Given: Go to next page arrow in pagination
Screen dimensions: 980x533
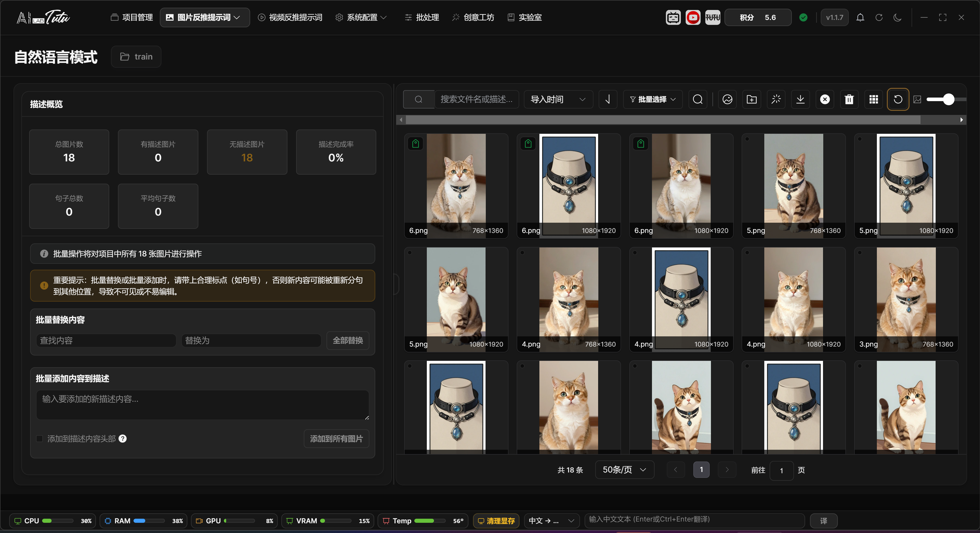Looking at the screenshot, I should pos(727,470).
